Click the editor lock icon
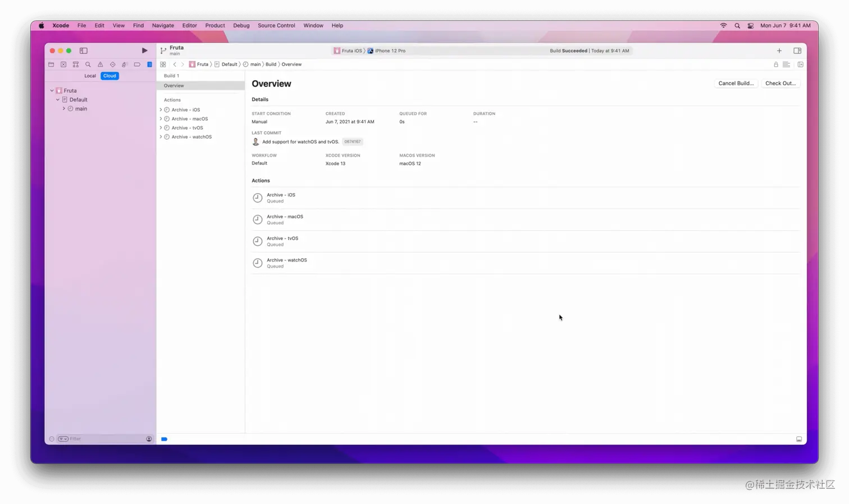This screenshot has width=849, height=504. click(x=776, y=65)
